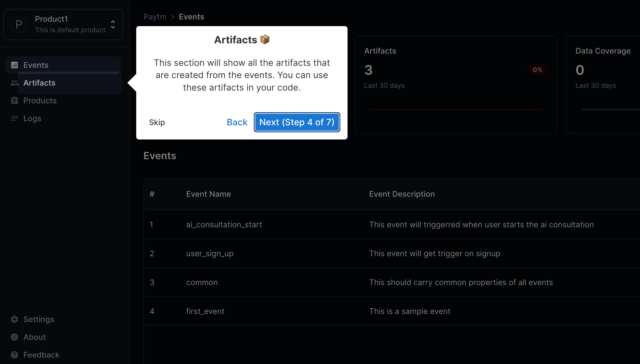Click the Products clipboard icon

(14, 101)
